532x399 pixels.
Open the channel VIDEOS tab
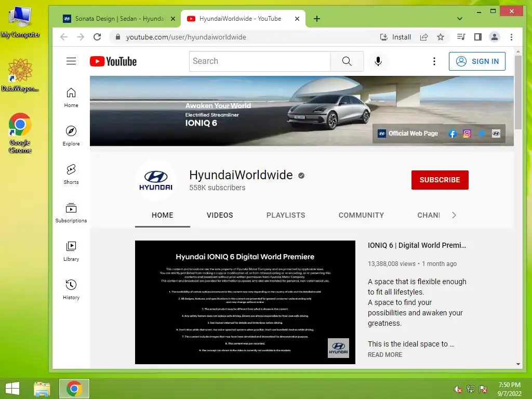[220, 215]
